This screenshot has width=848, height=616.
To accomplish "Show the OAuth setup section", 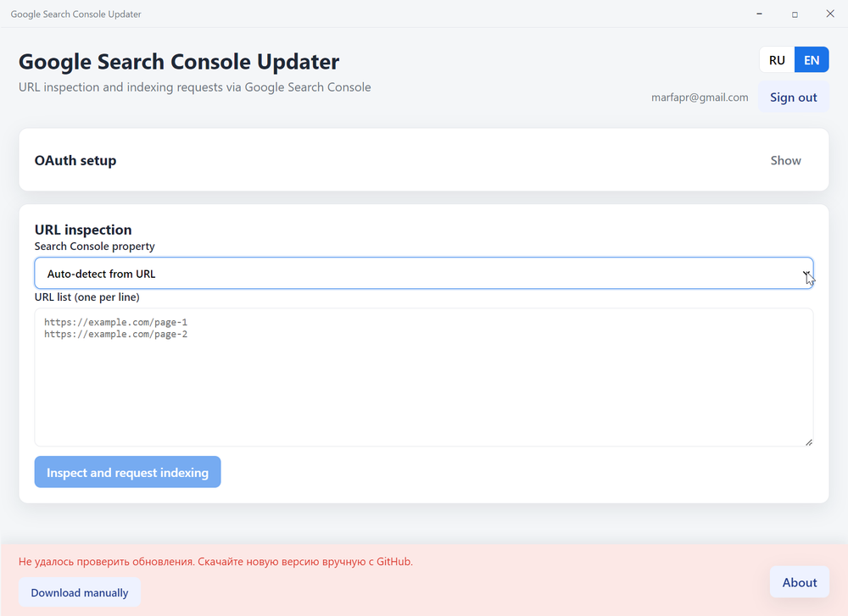I will 785,160.
